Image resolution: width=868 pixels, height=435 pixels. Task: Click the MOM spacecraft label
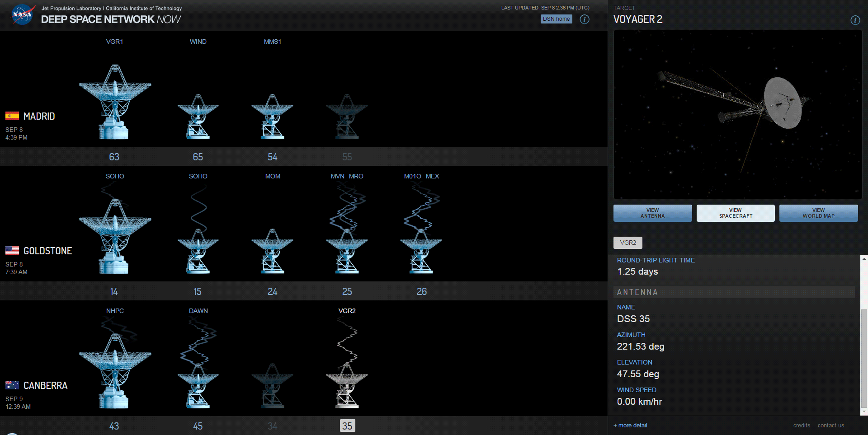(x=273, y=176)
